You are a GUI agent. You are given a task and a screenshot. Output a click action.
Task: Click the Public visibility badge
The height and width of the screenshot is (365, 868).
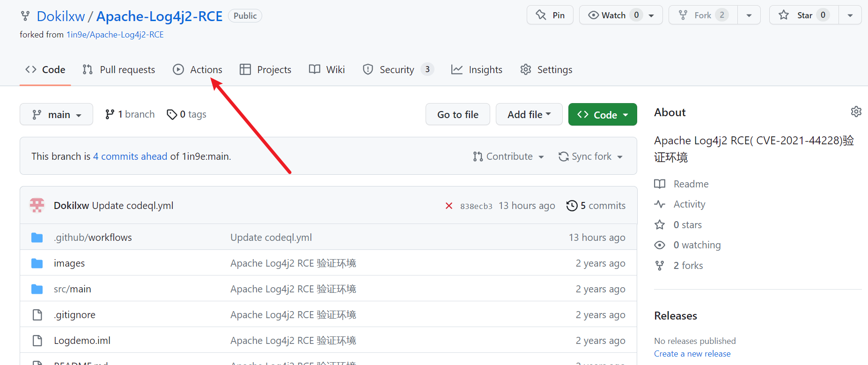245,16
